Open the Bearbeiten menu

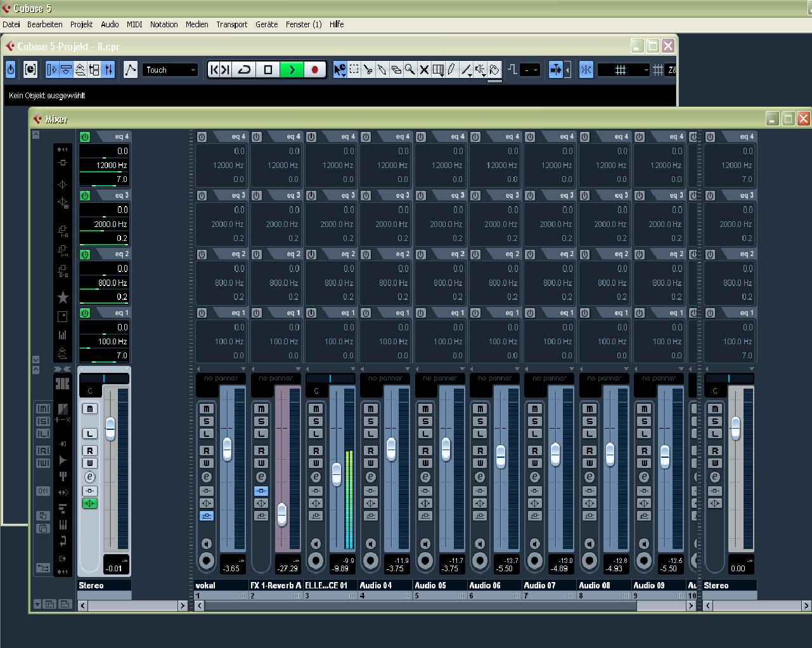(45, 24)
